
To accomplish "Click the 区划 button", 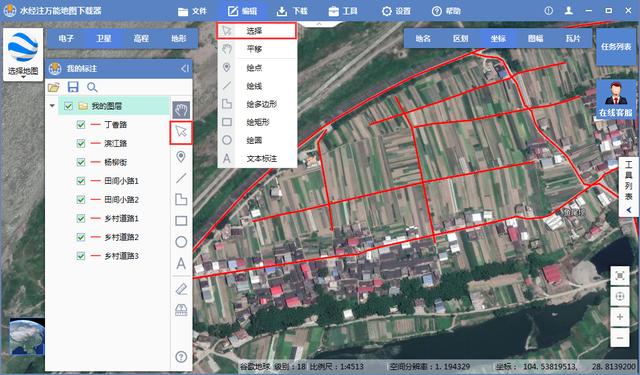I will [460, 38].
